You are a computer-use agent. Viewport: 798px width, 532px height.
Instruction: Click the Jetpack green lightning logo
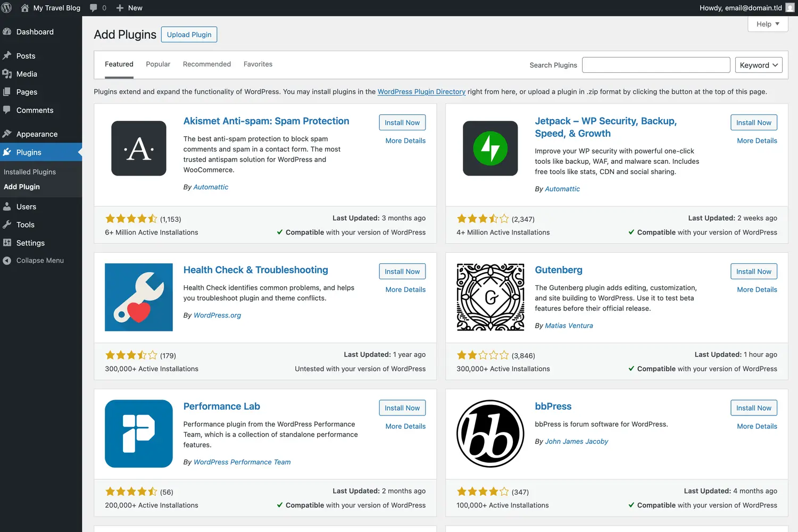tap(491, 148)
